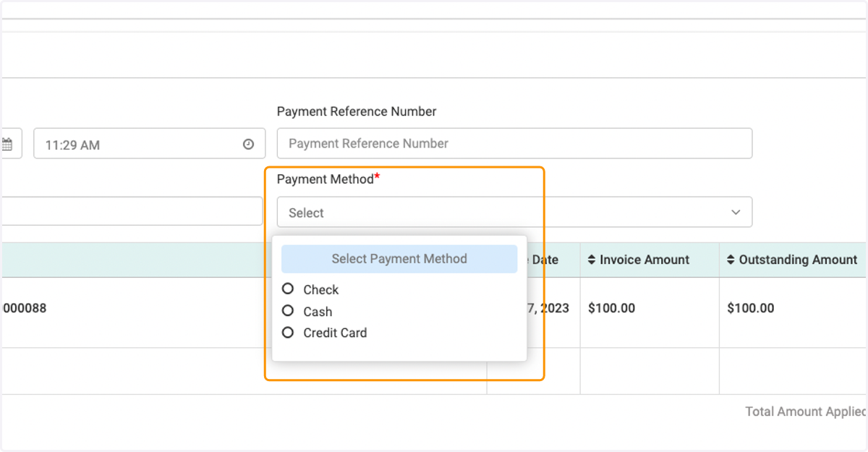Click the Payment Method dropdown chevron arrow
Screen dimensions: 868x452
click(x=736, y=213)
